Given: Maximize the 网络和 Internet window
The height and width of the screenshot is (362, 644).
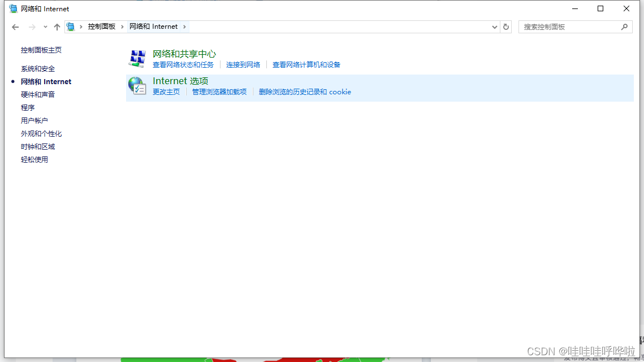Looking at the screenshot, I should 600,8.
